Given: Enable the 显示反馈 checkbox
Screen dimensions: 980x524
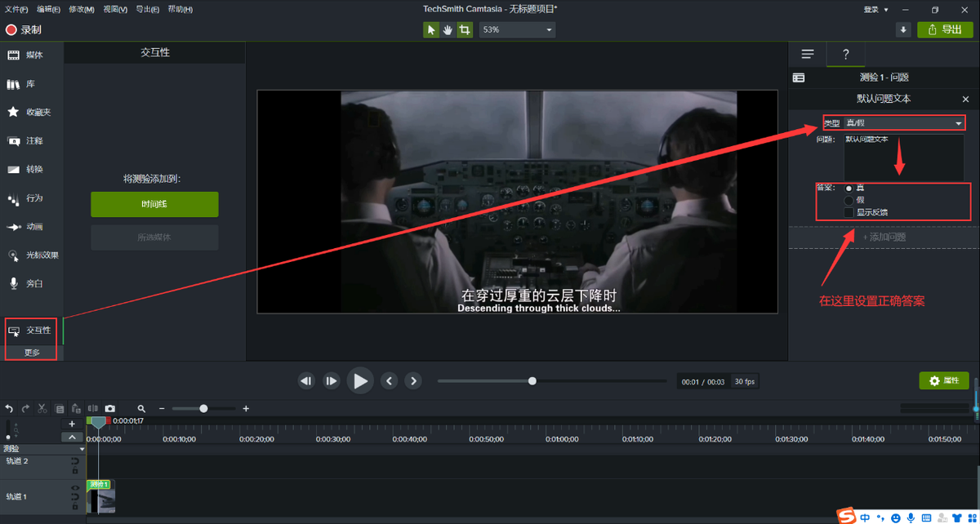Looking at the screenshot, I should coord(849,212).
